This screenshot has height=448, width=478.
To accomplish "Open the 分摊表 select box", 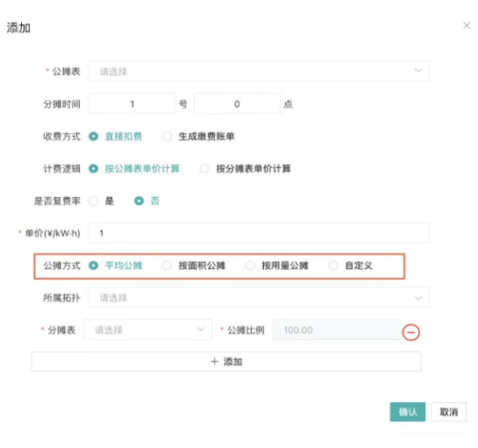I will 148,330.
